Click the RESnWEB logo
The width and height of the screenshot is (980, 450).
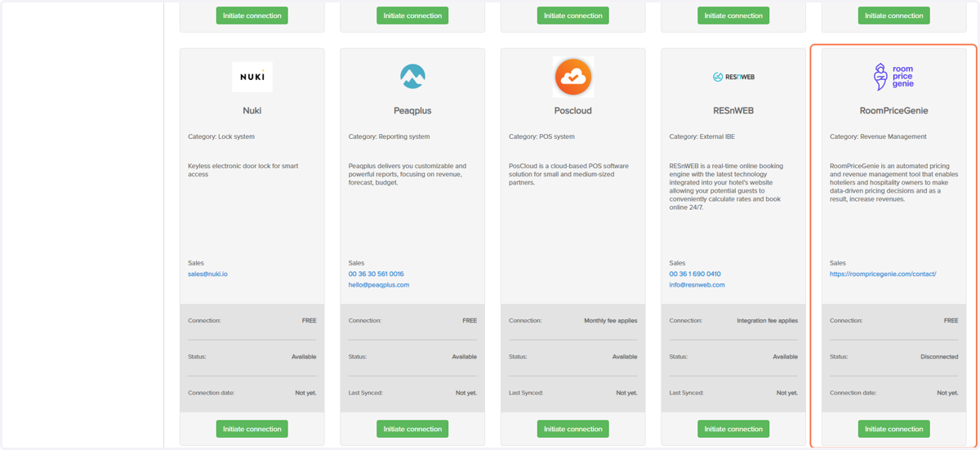click(733, 77)
